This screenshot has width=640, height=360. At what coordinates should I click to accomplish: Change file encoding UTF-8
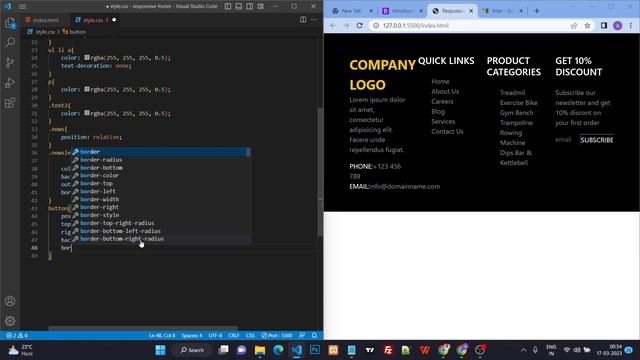coord(215,335)
